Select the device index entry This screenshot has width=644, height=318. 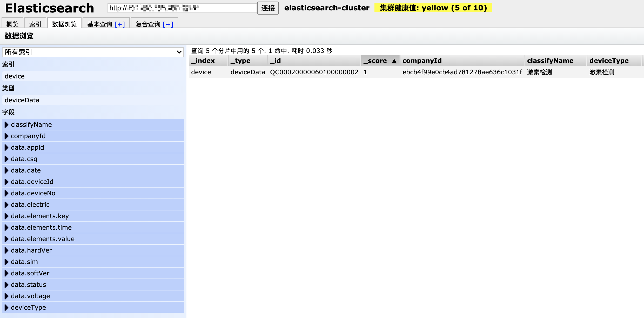click(15, 76)
